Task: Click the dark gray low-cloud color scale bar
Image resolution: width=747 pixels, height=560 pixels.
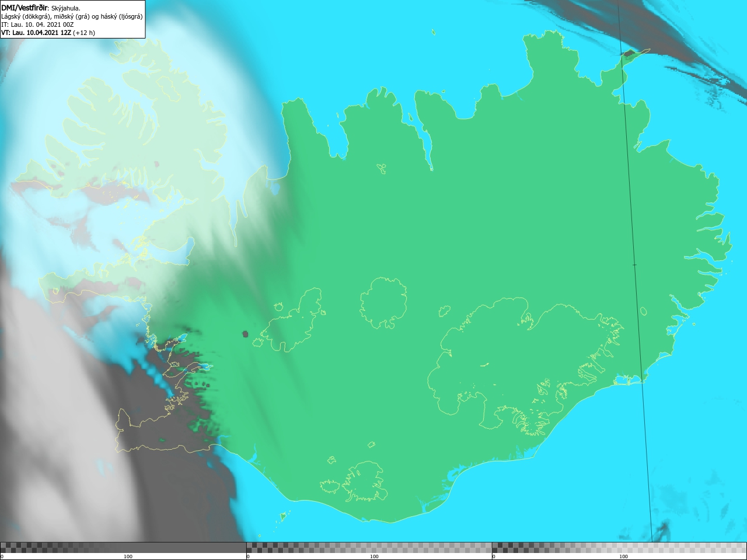Action: pyautogui.click(x=123, y=548)
